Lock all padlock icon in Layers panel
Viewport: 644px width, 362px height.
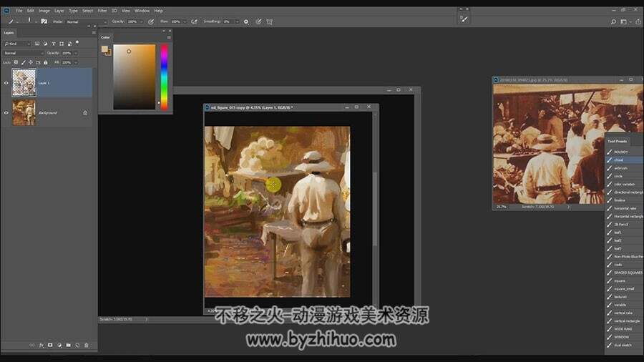point(46,62)
